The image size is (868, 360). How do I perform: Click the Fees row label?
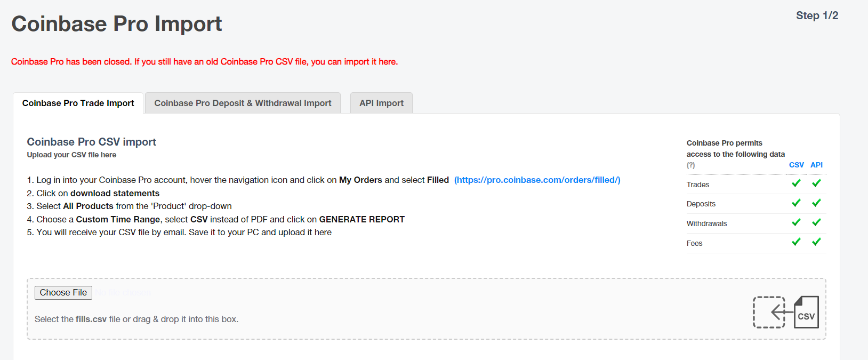coord(695,243)
